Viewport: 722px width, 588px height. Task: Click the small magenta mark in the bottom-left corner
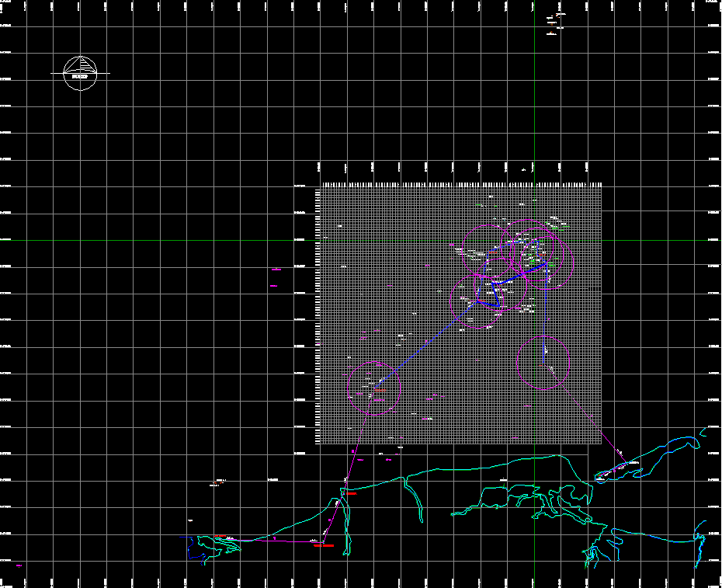19,565
